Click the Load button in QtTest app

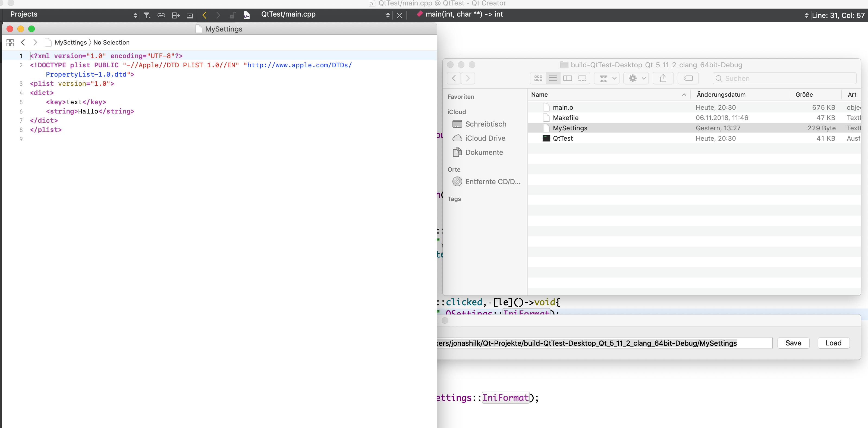point(833,343)
